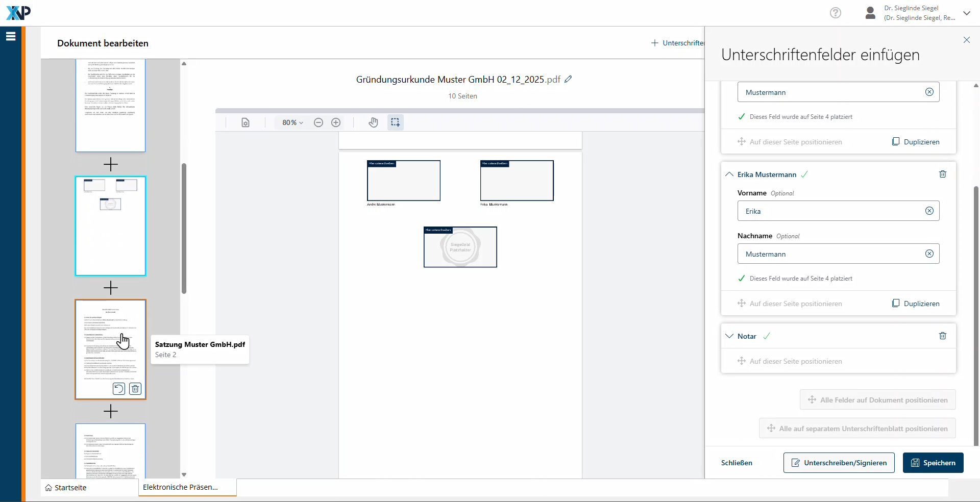Viewport: 980px width, 502px height.
Task: Open the help question mark icon
Action: tap(836, 13)
